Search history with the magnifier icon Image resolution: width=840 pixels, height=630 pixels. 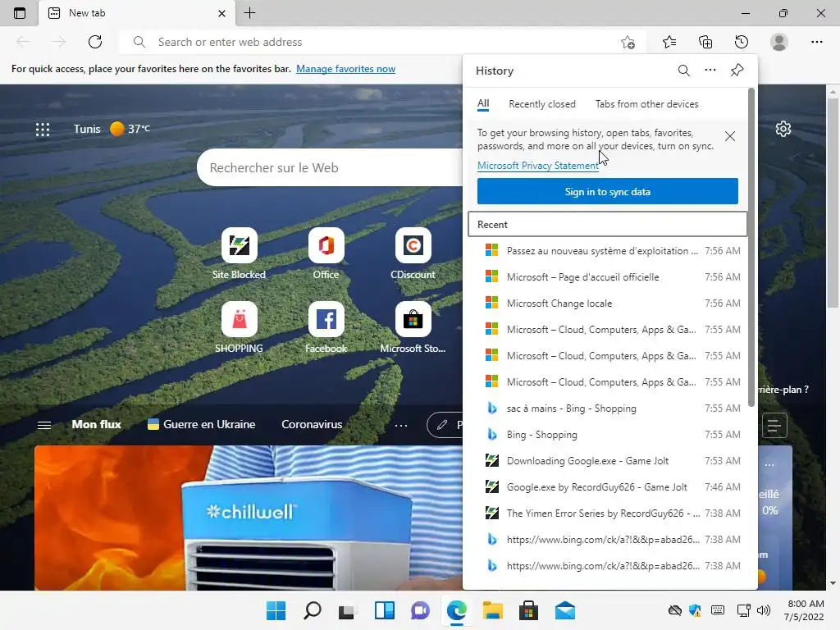[x=683, y=71]
